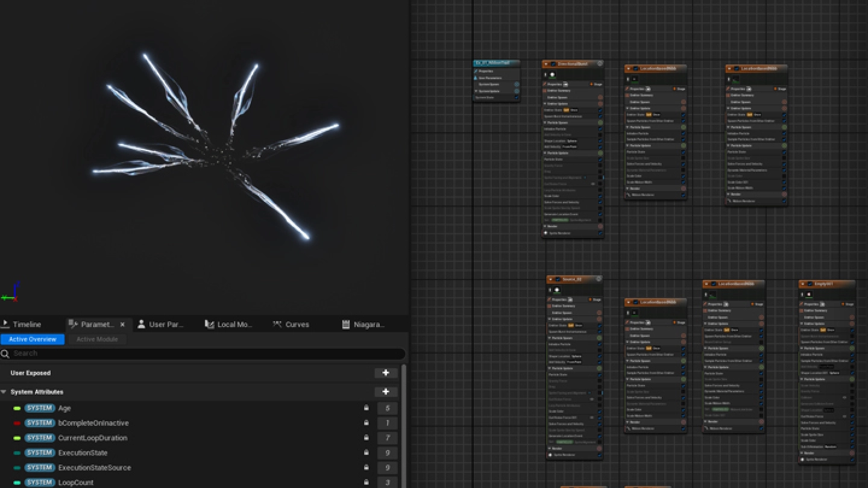Image resolution: width=868 pixels, height=488 pixels.
Task: Close the Parameters tab
Action: tap(123, 324)
